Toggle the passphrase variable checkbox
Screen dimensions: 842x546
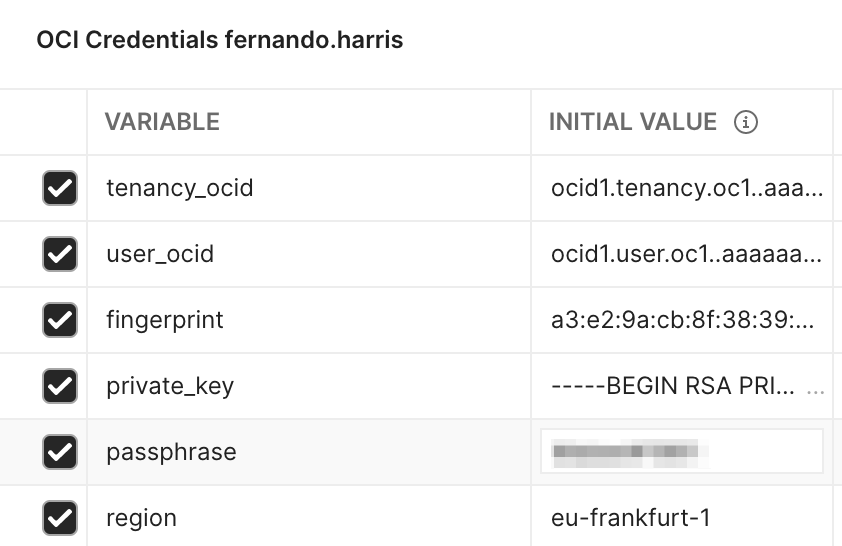coord(60,452)
